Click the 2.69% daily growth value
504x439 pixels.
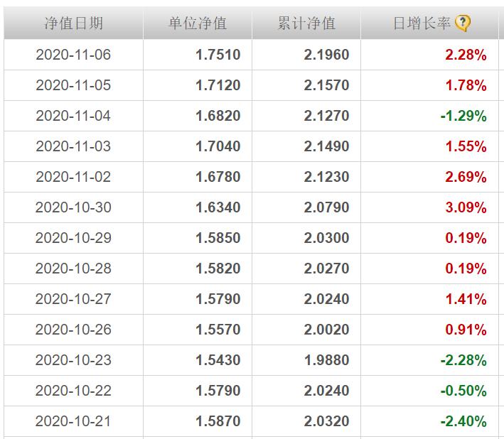466,177
